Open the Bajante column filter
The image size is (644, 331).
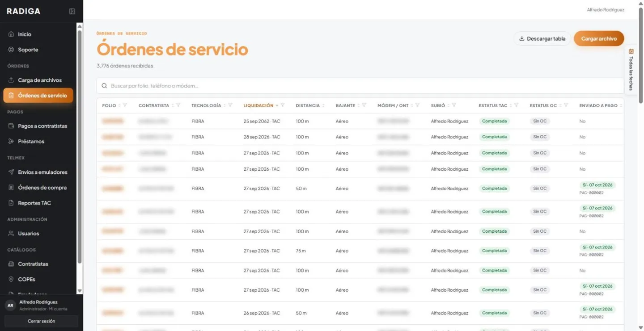click(x=364, y=105)
